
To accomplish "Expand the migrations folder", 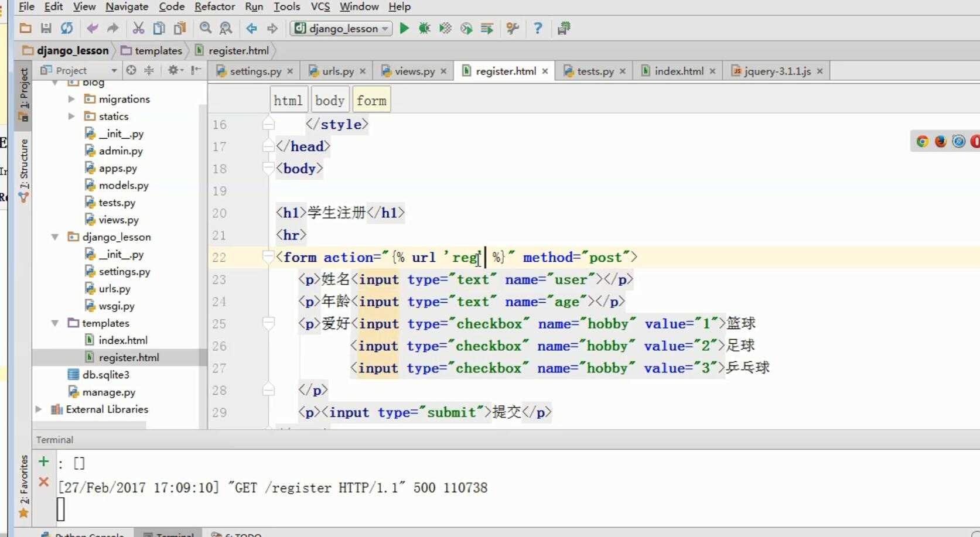I will (x=71, y=99).
